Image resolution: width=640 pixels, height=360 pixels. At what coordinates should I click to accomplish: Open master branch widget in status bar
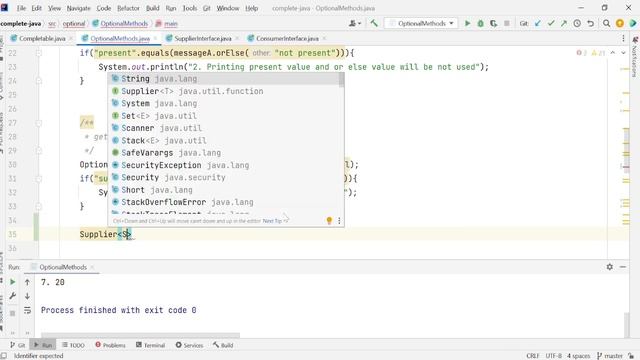(610, 356)
